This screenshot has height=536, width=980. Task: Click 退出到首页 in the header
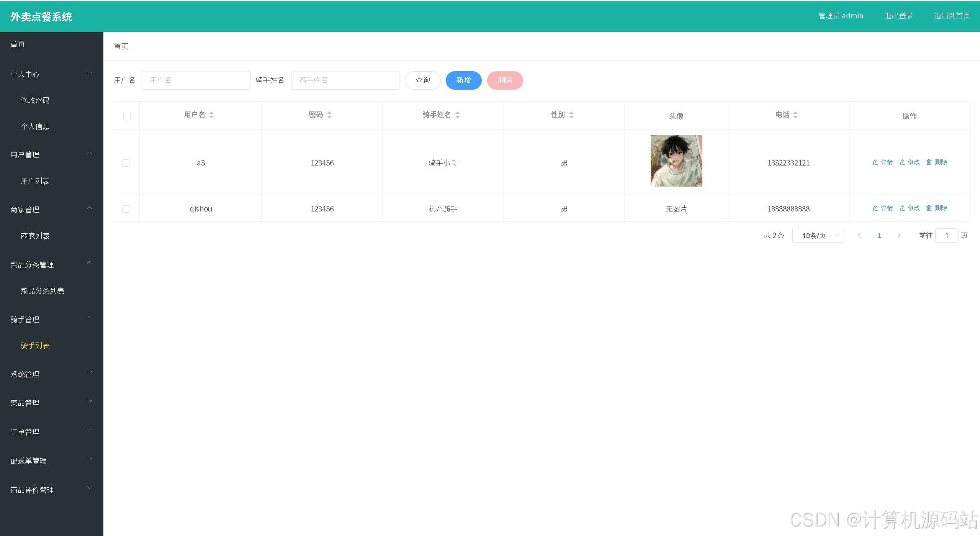[952, 16]
